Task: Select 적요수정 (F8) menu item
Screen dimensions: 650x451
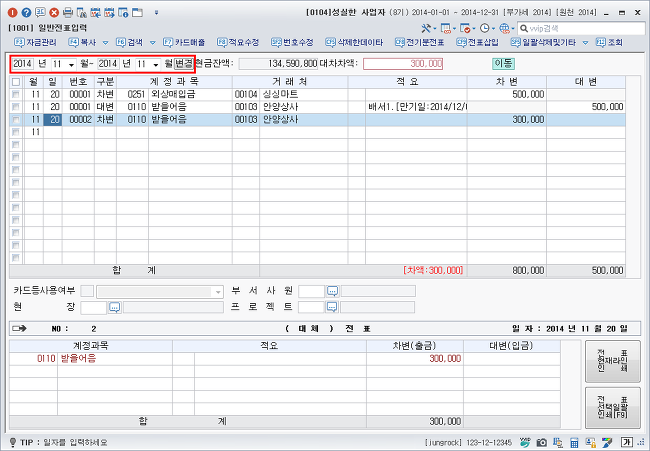Action: [238, 42]
